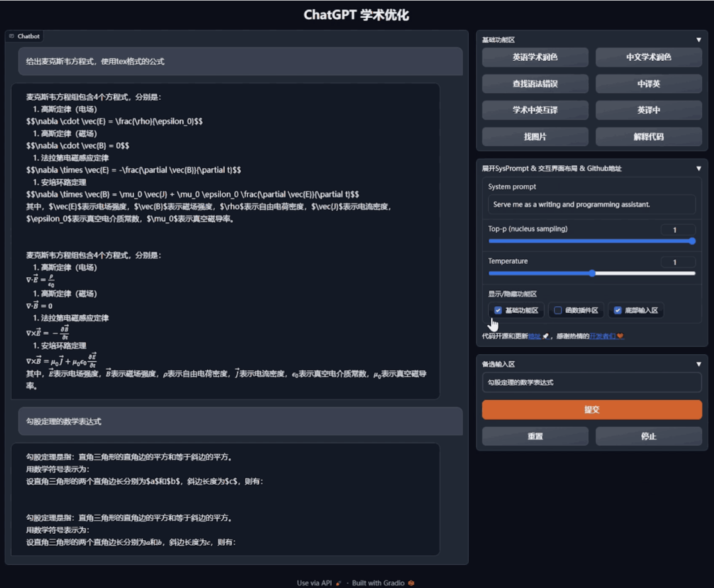The image size is (714, 588).
Task: Click the 查找语法错误 button
Action: [x=535, y=84]
